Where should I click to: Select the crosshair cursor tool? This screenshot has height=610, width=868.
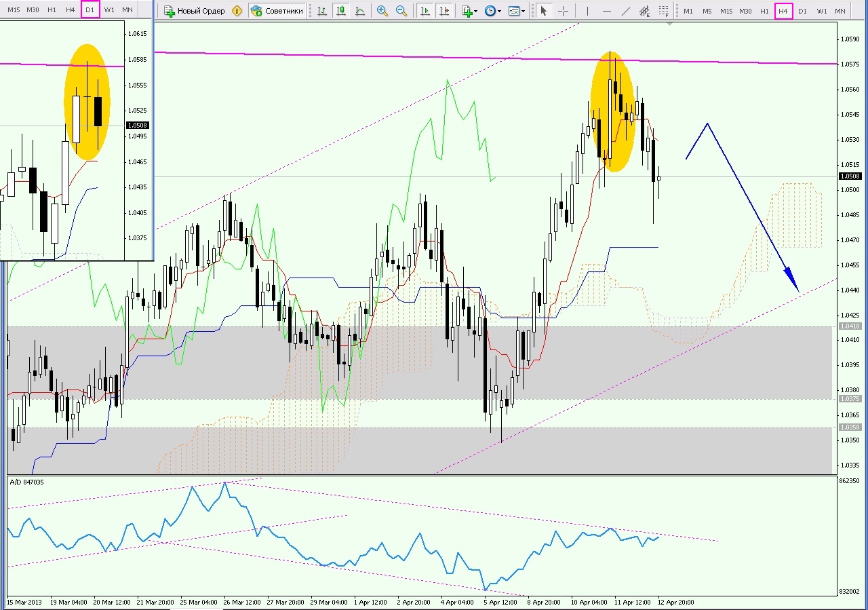[x=563, y=11]
